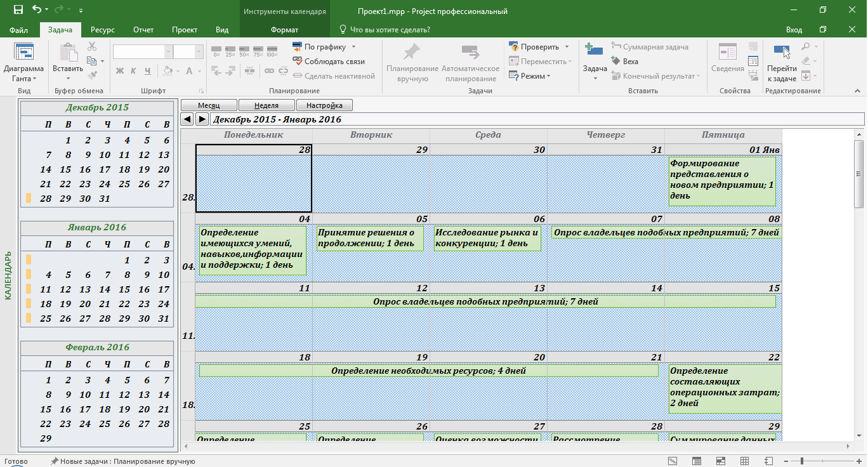Viewport: 868px width, 467px height.
Task: Toggle Italic (К) formatting
Action: pos(134,71)
